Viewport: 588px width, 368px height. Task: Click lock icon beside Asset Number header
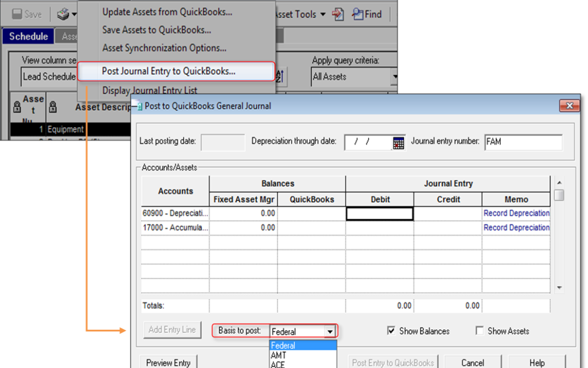tap(17, 107)
